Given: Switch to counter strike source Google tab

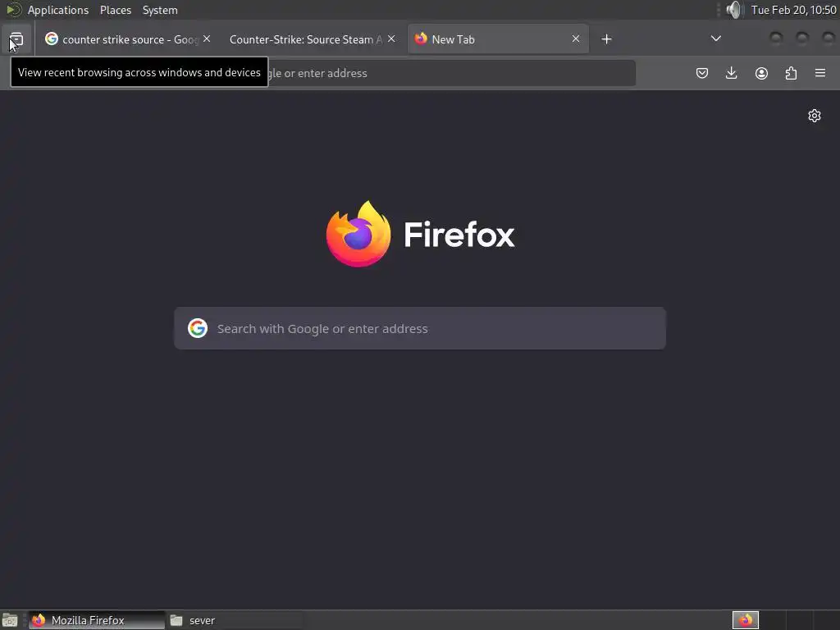Looking at the screenshot, I should (127, 39).
